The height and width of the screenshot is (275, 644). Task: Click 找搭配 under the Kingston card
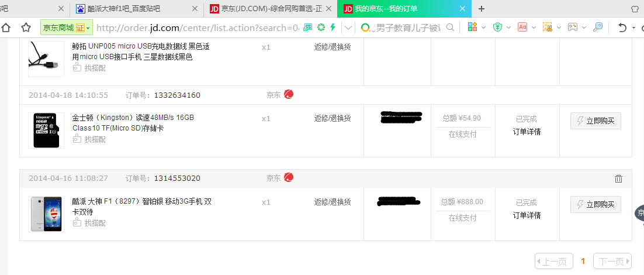point(89,139)
